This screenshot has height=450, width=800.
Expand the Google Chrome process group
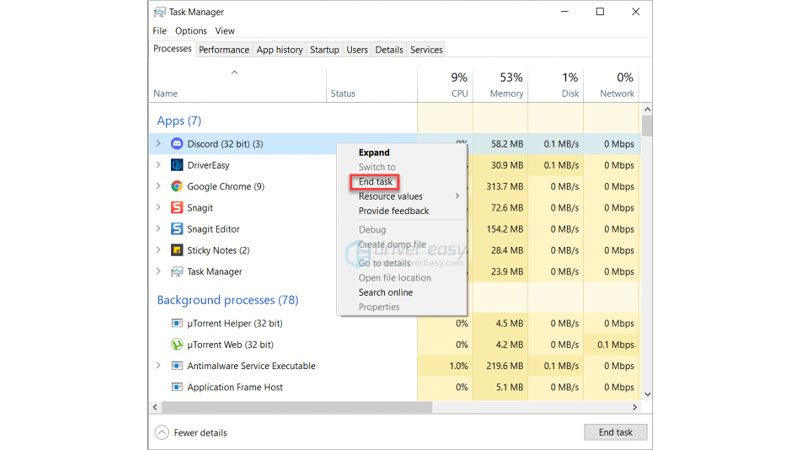(x=158, y=186)
